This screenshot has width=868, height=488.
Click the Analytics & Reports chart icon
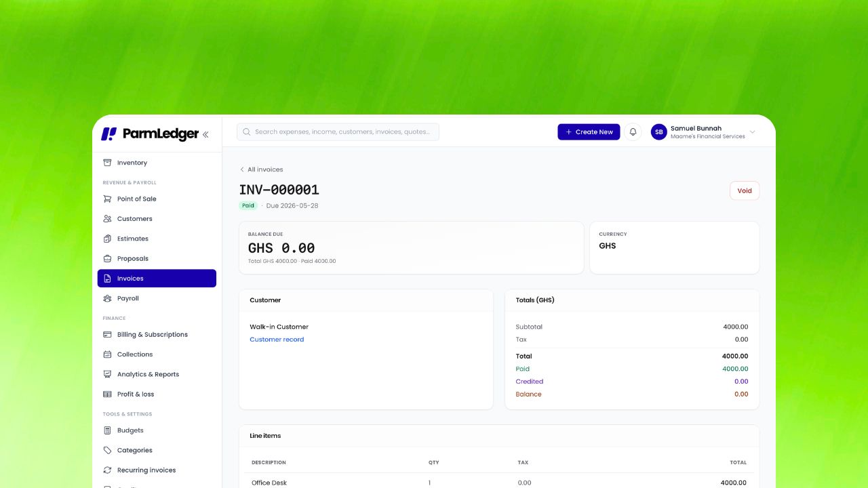107,374
